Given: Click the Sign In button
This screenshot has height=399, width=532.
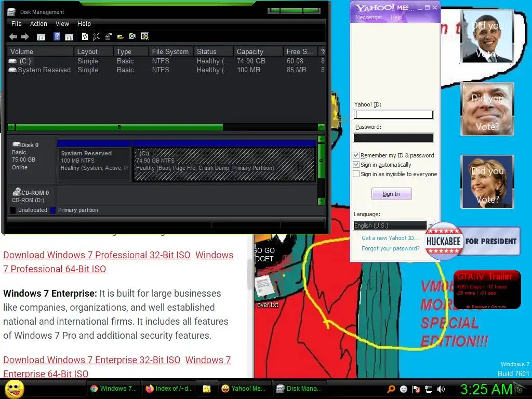Looking at the screenshot, I should 392,194.
